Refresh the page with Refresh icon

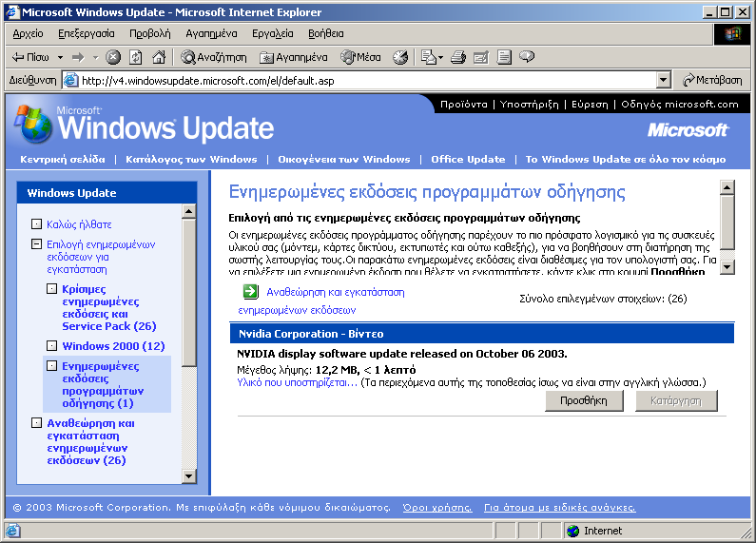pos(136,57)
